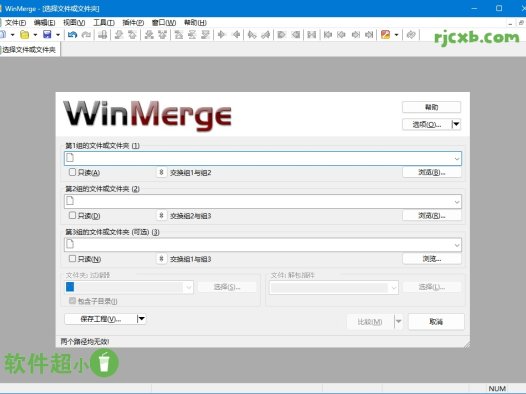Click the Previous Conflict toolbar icon

tap(162, 35)
